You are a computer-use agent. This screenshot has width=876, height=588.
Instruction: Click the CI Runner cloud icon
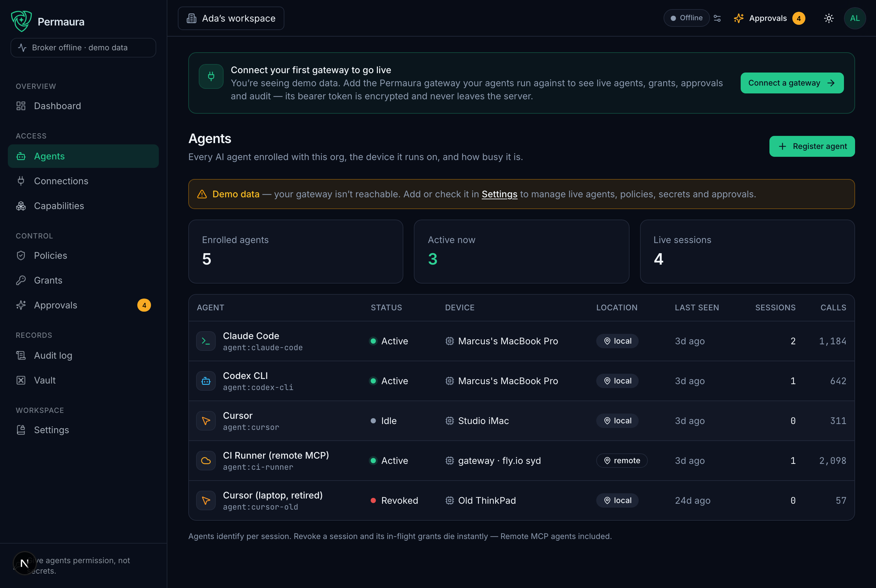pyautogui.click(x=206, y=461)
